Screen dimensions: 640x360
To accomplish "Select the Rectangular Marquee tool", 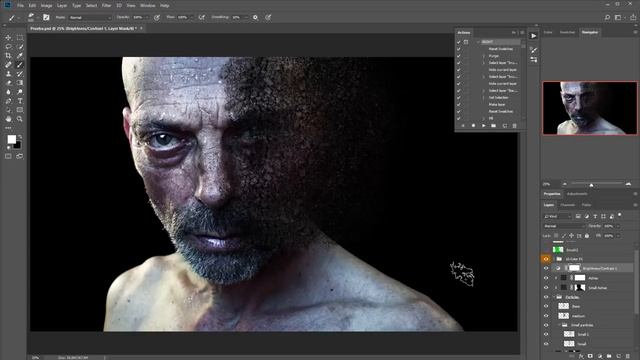I will coord(20,38).
